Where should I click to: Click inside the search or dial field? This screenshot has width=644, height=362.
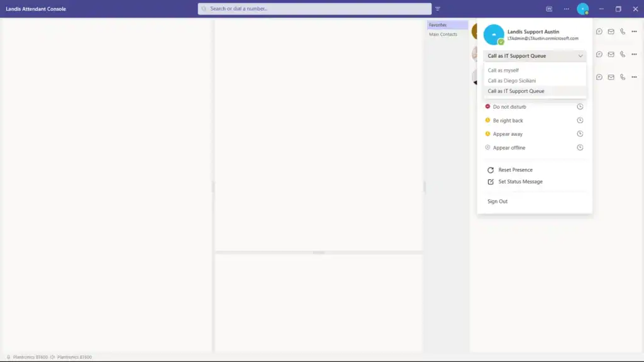pyautogui.click(x=314, y=9)
